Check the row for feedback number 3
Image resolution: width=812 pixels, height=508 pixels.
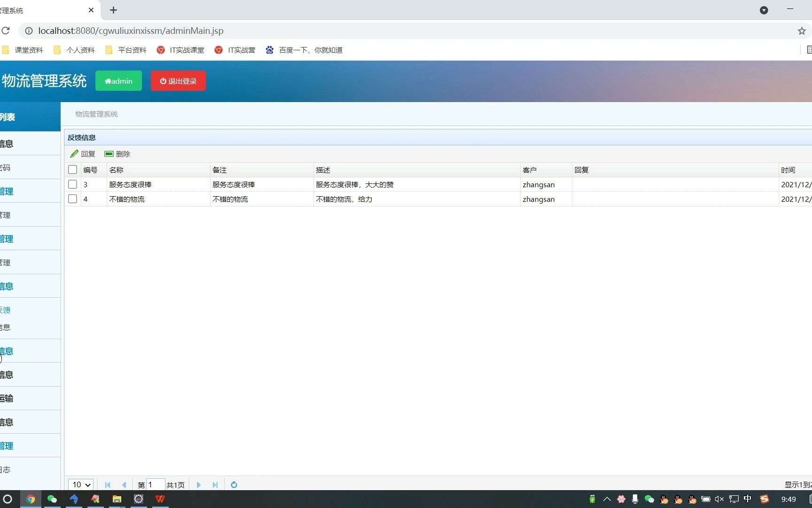[72, 184]
